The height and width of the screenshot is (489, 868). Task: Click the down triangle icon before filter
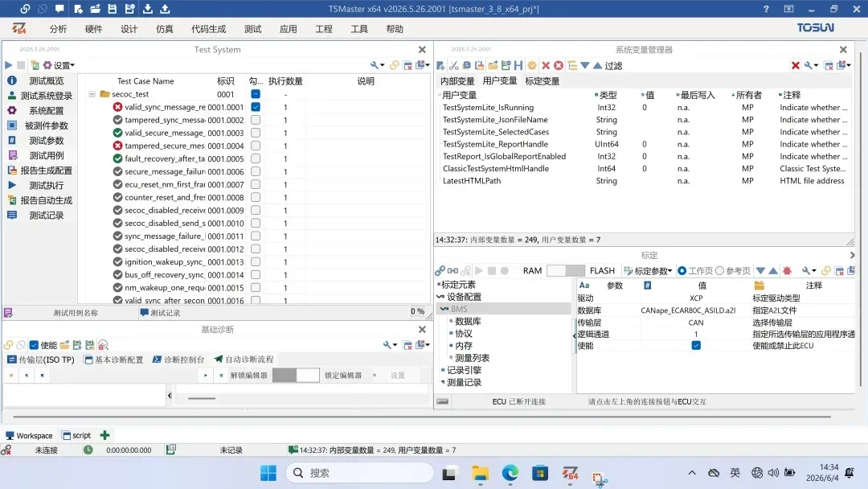click(585, 65)
